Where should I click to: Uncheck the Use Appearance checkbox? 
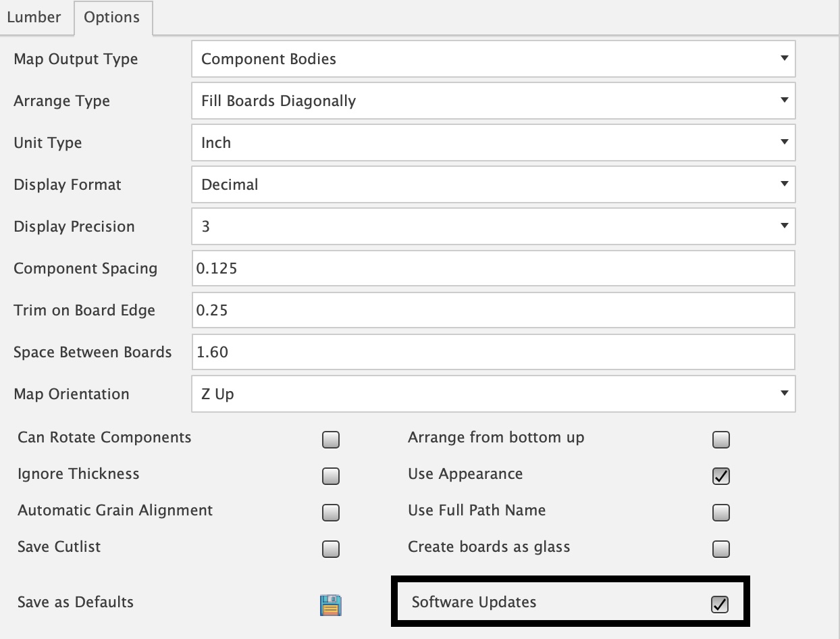[x=721, y=477]
